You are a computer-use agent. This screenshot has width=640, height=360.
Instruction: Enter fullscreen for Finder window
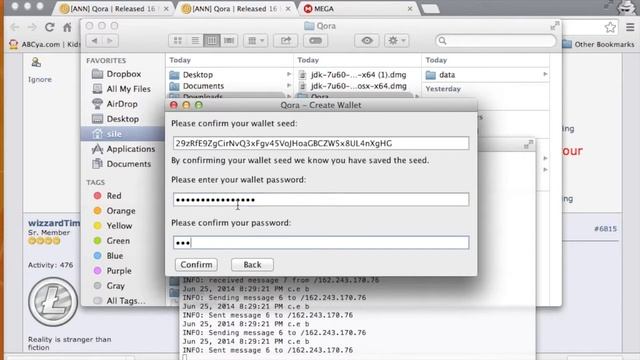554,26
